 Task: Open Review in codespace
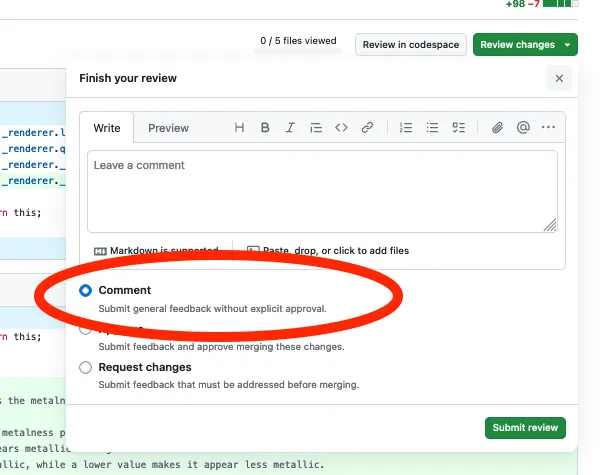click(x=410, y=45)
